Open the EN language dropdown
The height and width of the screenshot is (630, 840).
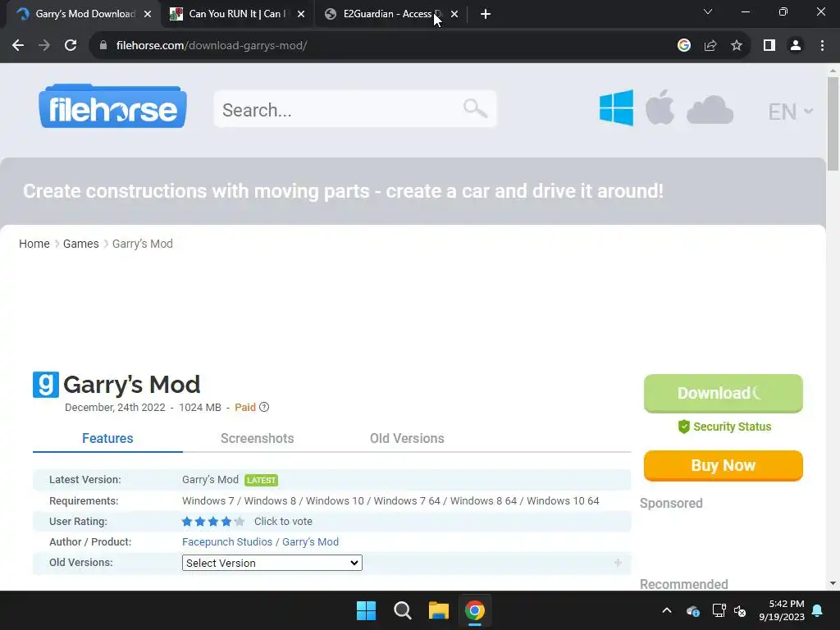point(790,112)
